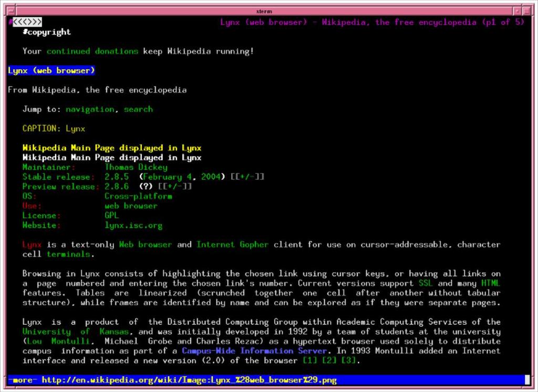
Task: Follow the 'February 4' date link
Action: pyautogui.click(x=167, y=177)
